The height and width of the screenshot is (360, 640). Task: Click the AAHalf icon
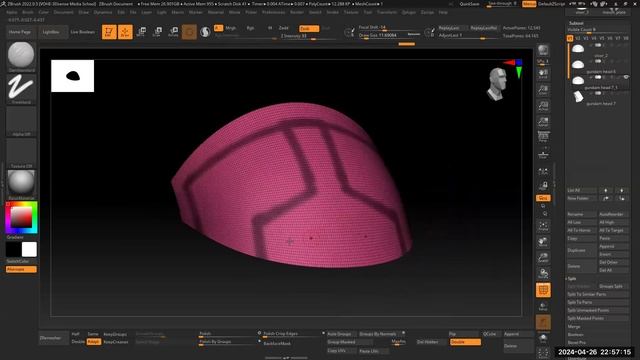click(x=543, y=122)
